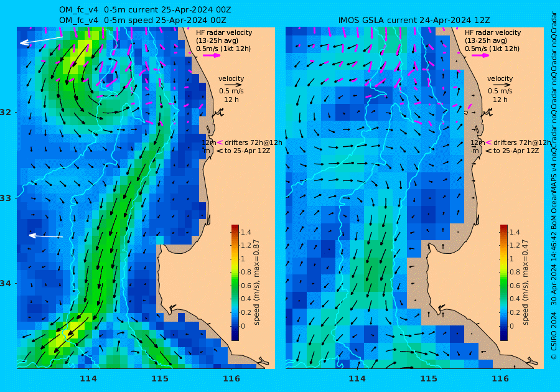Click the title 'IMOS GSLA current 24-Apr-2024 12Z'
The image size is (560, 392).
[x=414, y=21]
